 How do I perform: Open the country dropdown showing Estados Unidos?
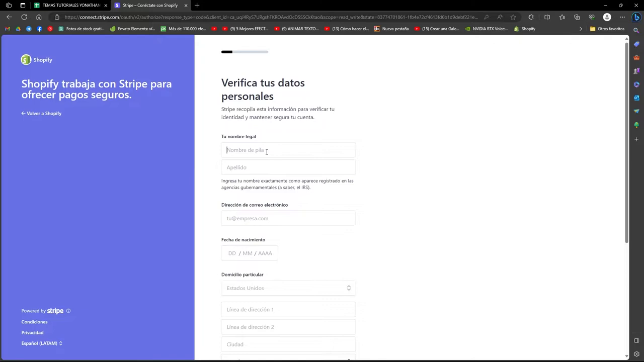click(x=288, y=288)
